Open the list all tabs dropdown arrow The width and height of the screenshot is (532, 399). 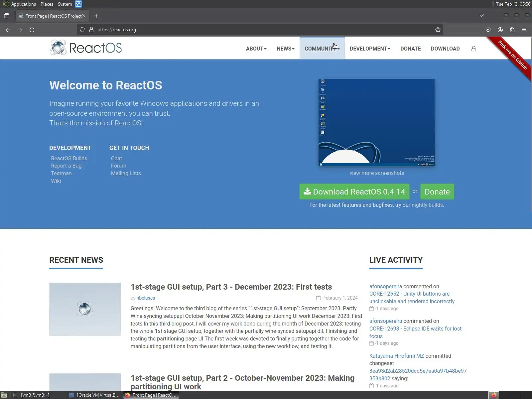[481, 16]
